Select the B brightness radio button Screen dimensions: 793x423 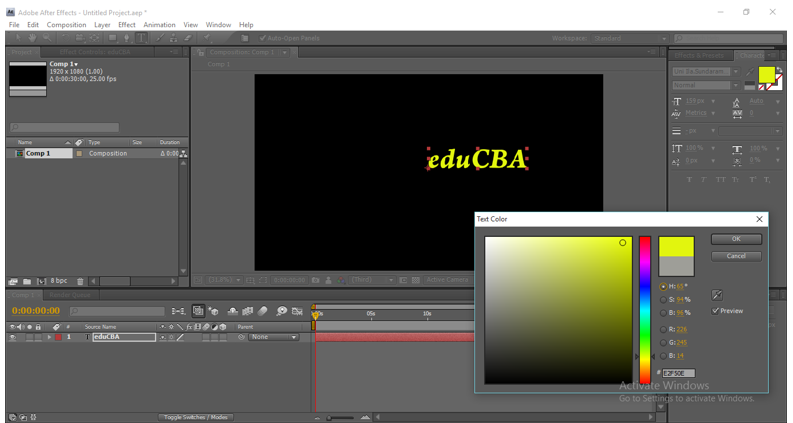coord(663,313)
